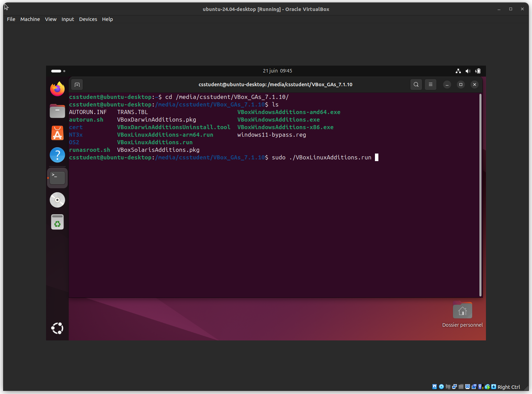Click the new tab icon in terminal
The width and height of the screenshot is (532, 394).
[77, 85]
